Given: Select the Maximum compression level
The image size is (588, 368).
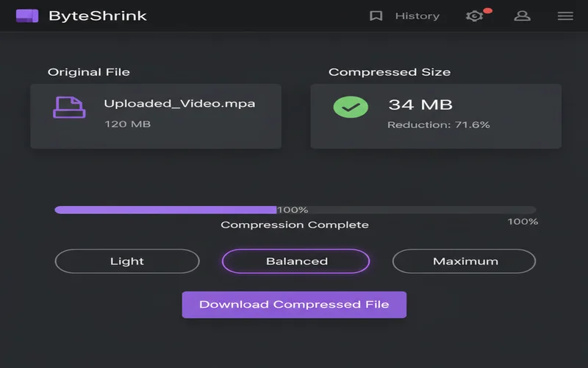Looking at the screenshot, I should (x=465, y=261).
